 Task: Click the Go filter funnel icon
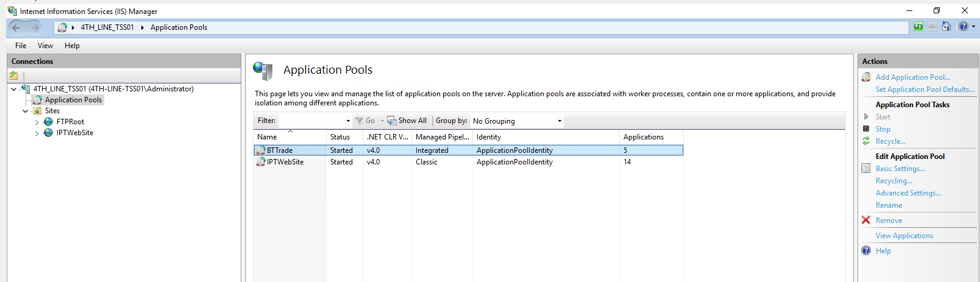coord(359,121)
